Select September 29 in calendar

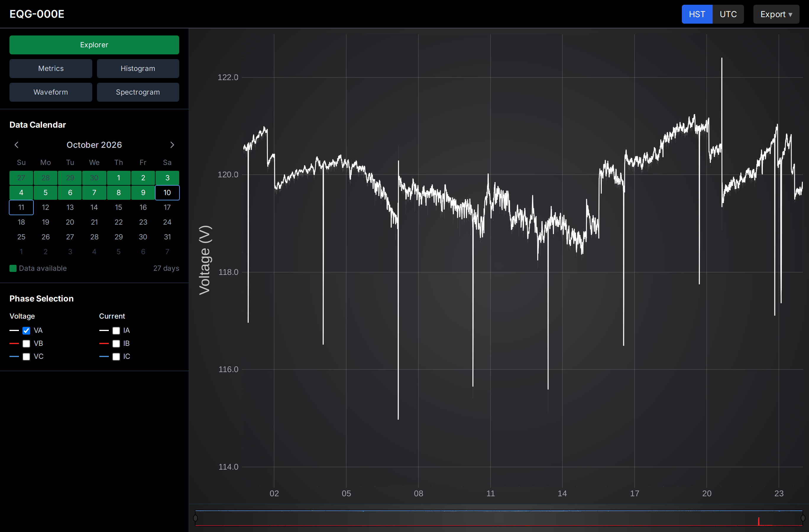pyautogui.click(x=70, y=178)
